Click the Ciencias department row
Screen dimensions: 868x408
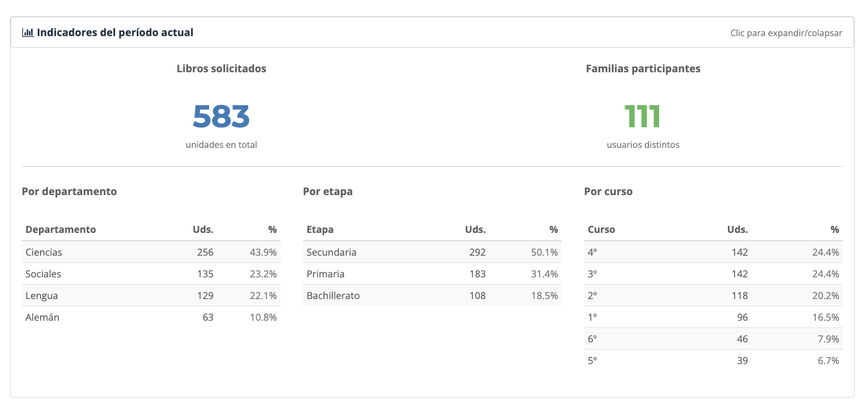point(151,252)
